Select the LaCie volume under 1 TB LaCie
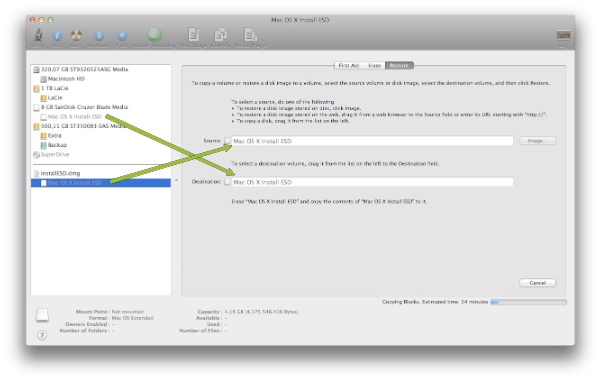 click(51, 98)
